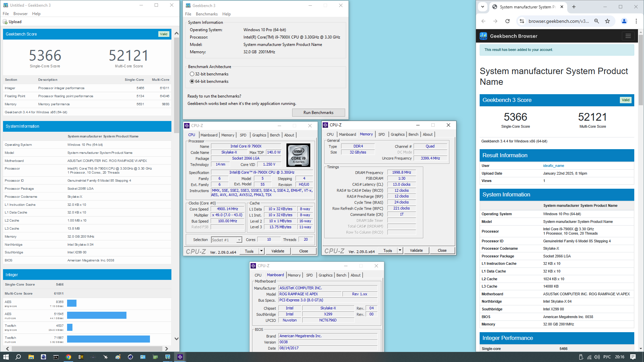
Task: Click the taskbar clock showing 20:16
Action: pos(620,357)
